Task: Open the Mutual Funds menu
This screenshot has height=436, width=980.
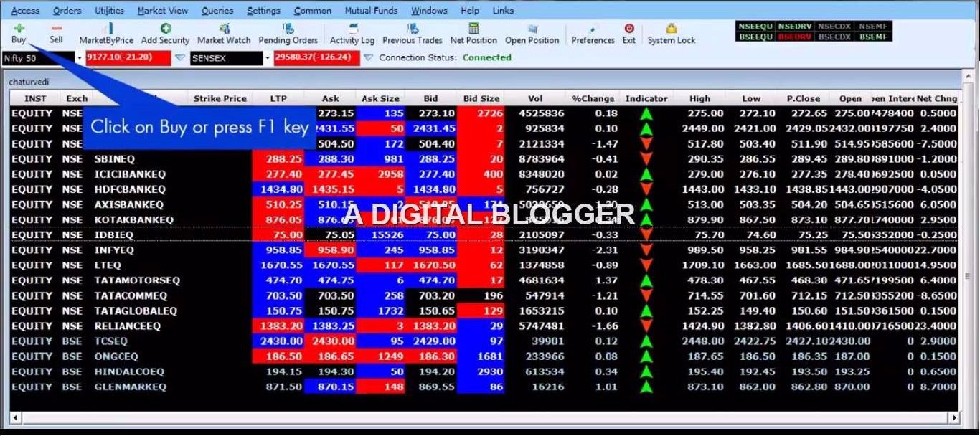Action: coord(371,11)
